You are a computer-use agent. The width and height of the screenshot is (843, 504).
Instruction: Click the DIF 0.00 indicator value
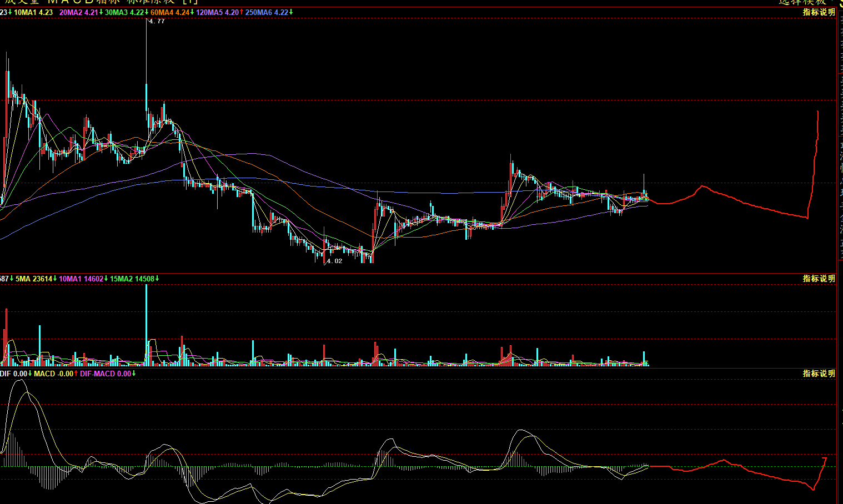click(16, 374)
